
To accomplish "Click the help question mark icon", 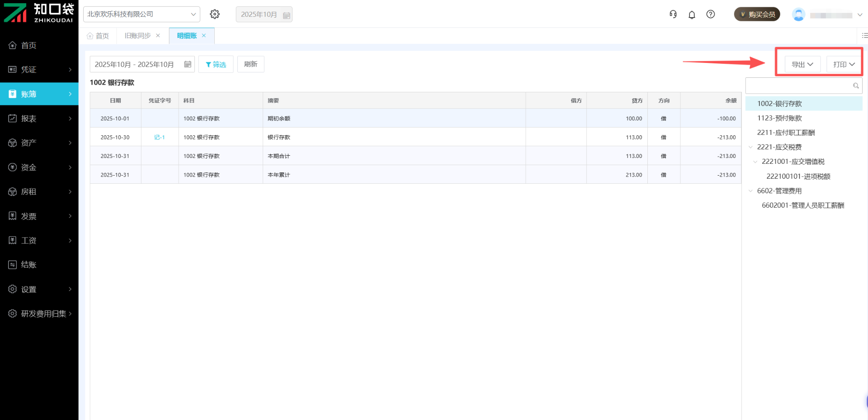I will click(x=711, y=14).
